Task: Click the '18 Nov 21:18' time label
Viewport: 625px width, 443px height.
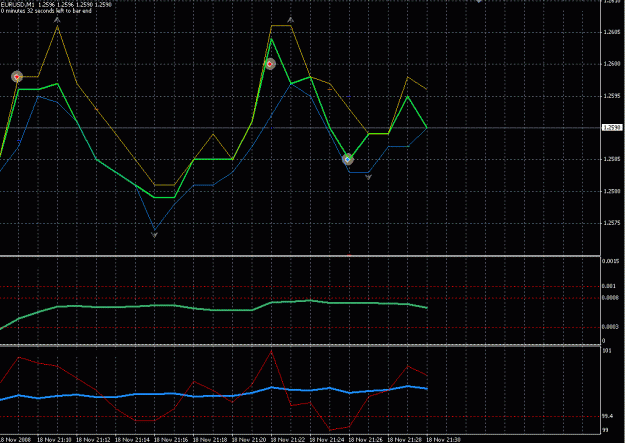Action: 210,439
